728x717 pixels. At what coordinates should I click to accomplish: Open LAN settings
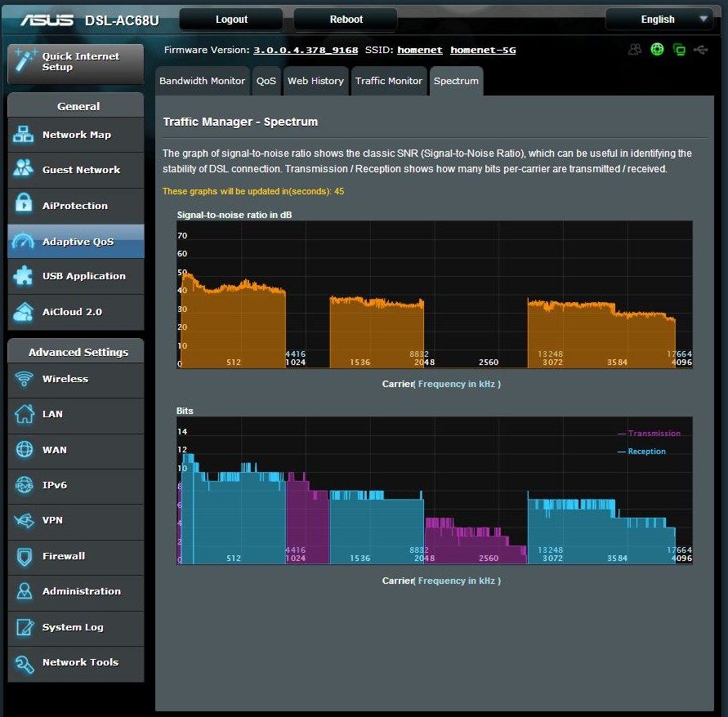(x=76, y=415)
